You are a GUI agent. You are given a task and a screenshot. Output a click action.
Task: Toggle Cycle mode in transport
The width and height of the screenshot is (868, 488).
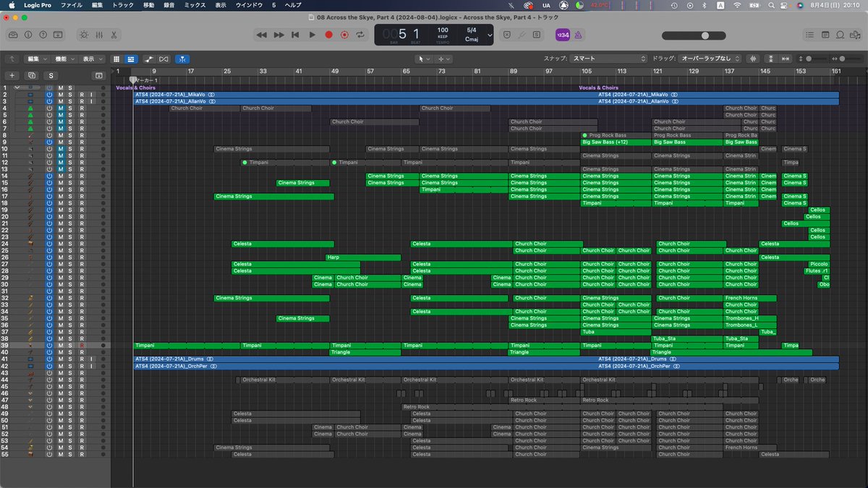360,35
